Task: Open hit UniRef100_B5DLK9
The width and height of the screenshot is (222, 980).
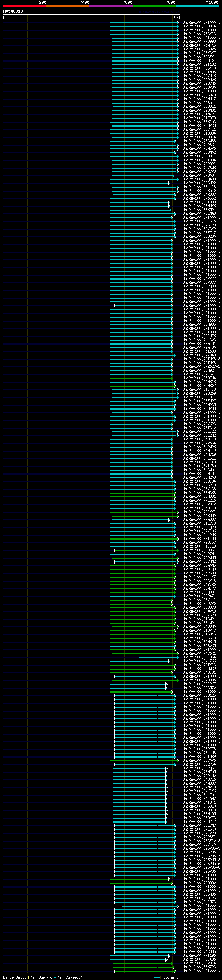Action: coord(199,439)
